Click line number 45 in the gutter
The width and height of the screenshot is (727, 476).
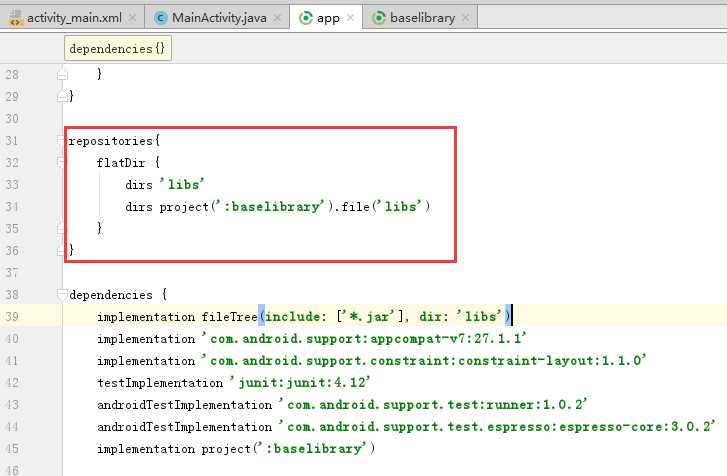click(12, 449)
